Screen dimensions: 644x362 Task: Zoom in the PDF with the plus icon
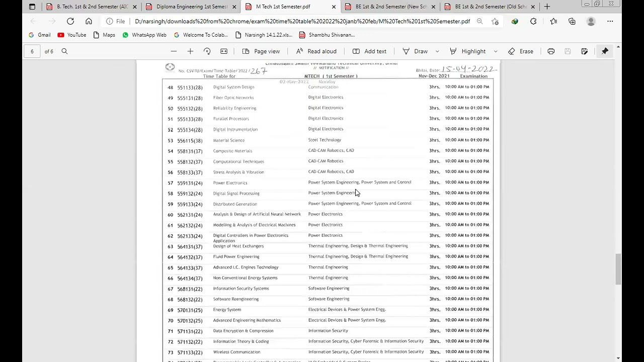190,51
